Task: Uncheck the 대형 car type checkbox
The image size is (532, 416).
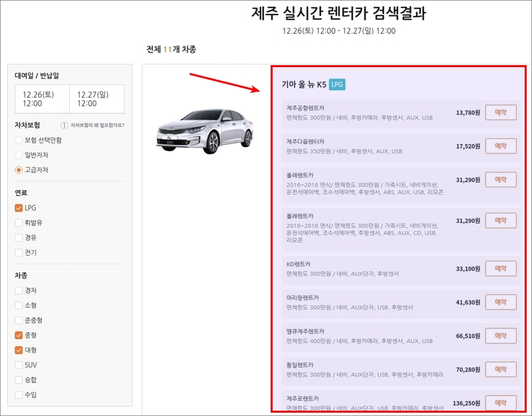Action: click(x=19, y=350)
